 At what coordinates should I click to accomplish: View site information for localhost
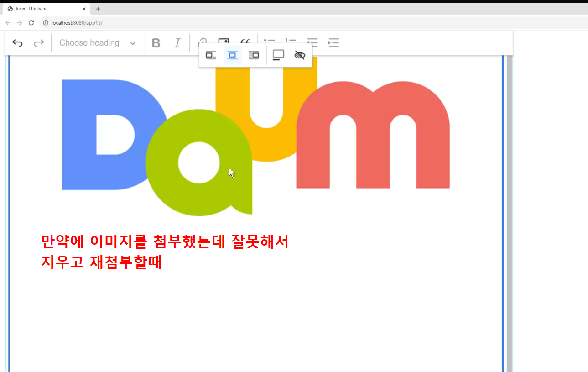[x=46, y=23]
